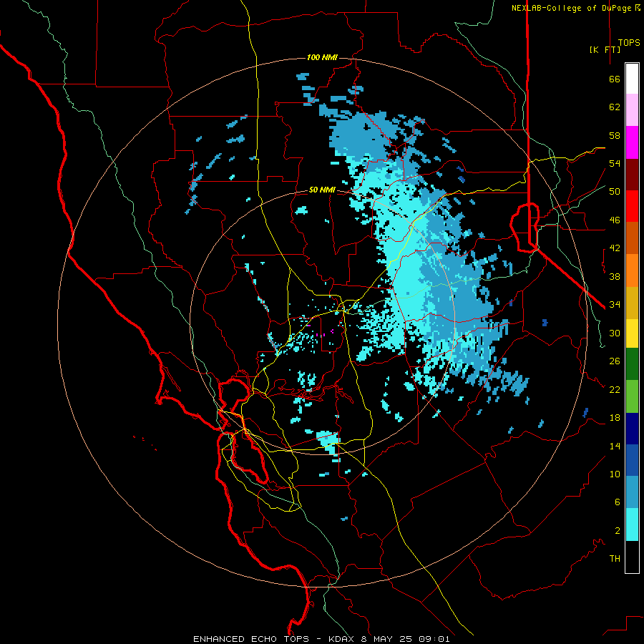Click the 62 legend value

[615, 107]
